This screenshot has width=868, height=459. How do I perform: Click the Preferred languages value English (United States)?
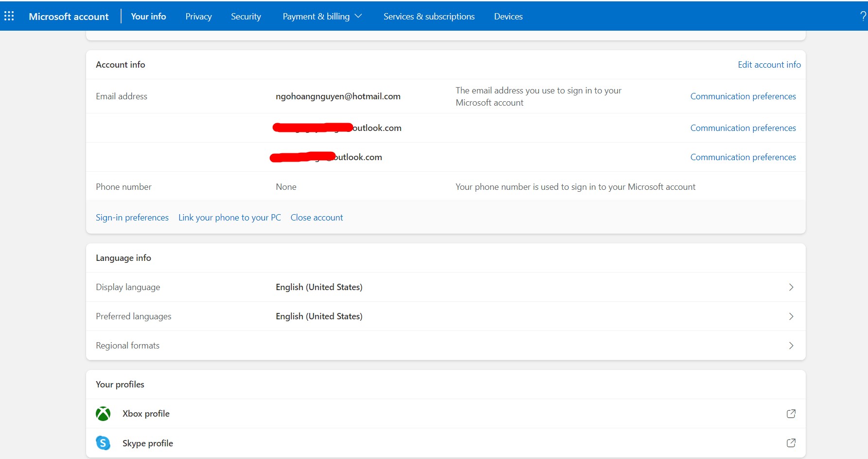coord(319,316)
